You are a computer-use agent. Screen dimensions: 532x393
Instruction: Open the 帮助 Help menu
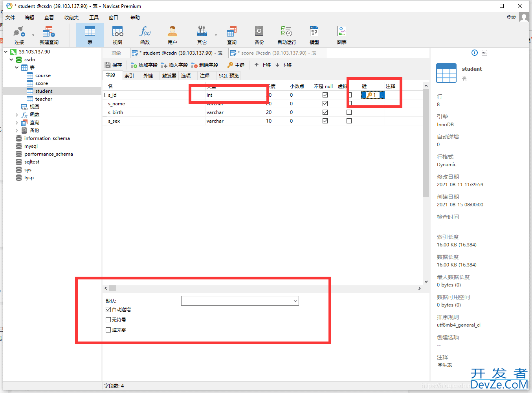point(135,17)
